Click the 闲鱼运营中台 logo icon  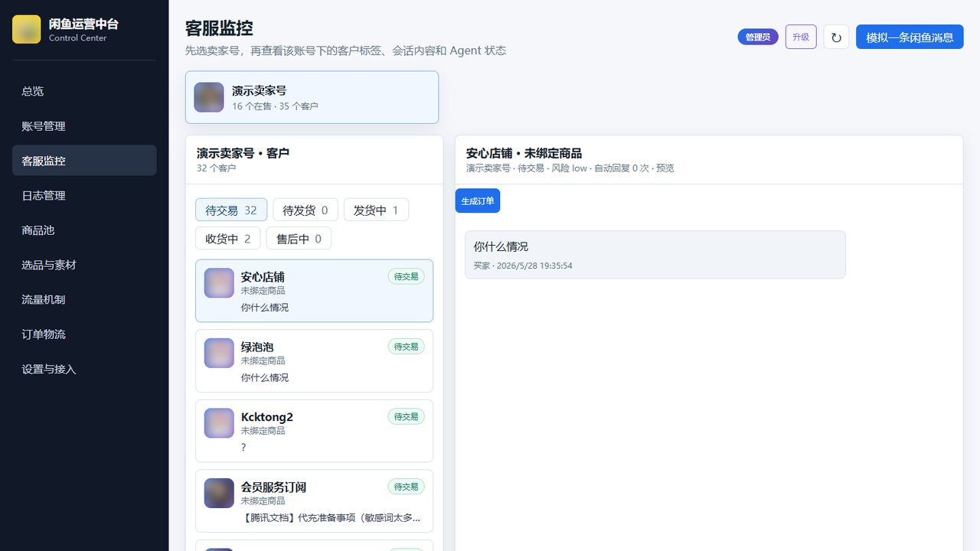pyautogui.click(x=27, y=29)
